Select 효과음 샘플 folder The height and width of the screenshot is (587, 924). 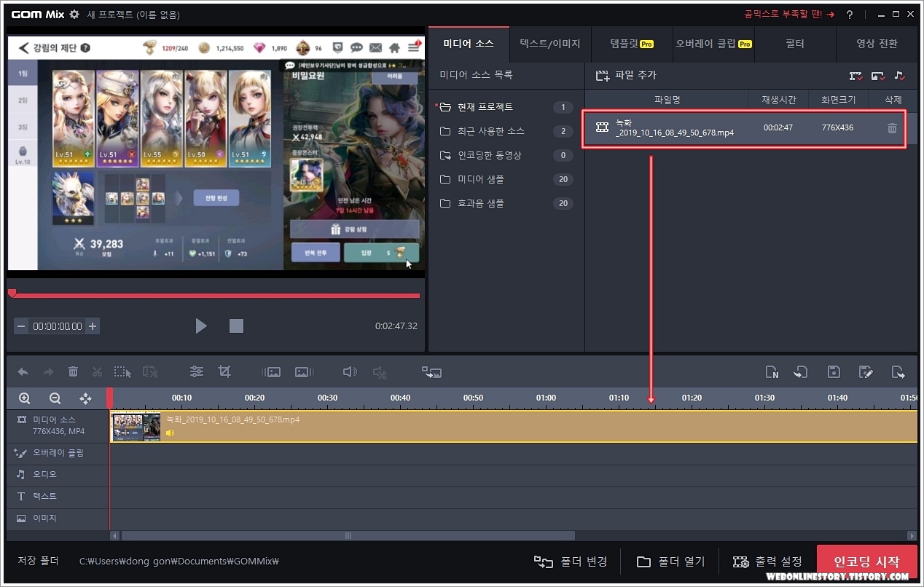[x=506, y=203]
